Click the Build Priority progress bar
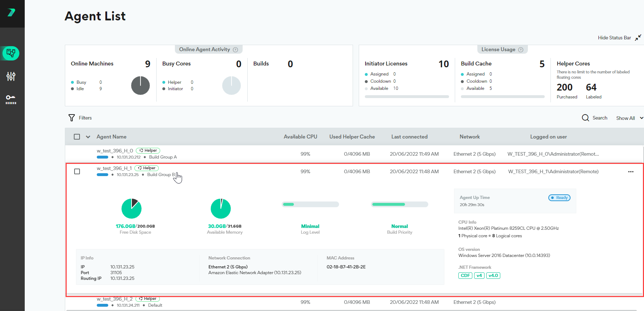 coord(399,204)
